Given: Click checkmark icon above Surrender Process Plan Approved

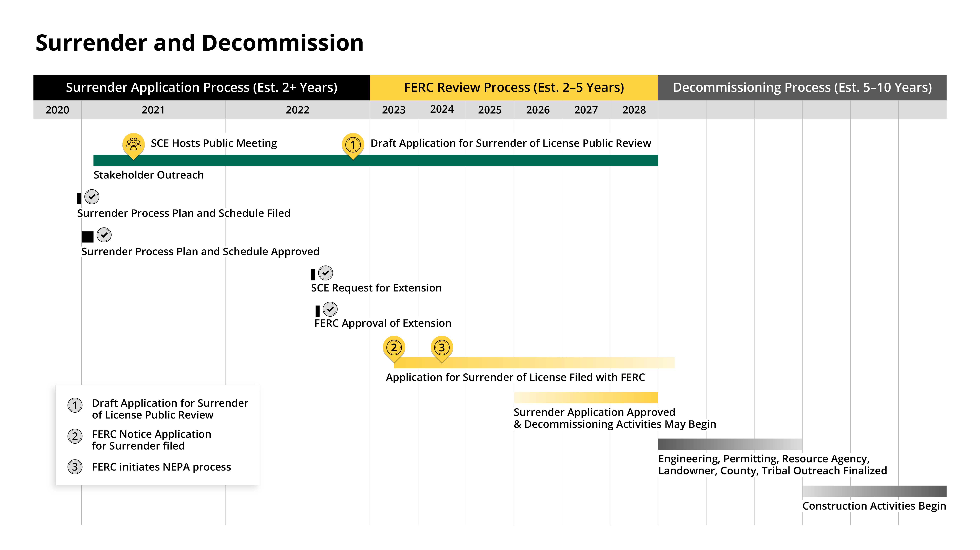Looking at the screenshot, I should click(104, 235).
